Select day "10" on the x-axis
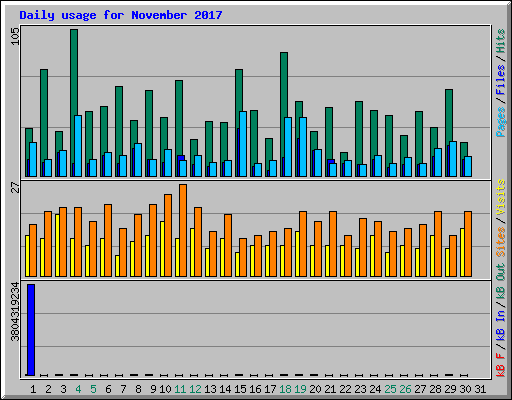Screen dimensions: 512x400 (x=165, y=389)
